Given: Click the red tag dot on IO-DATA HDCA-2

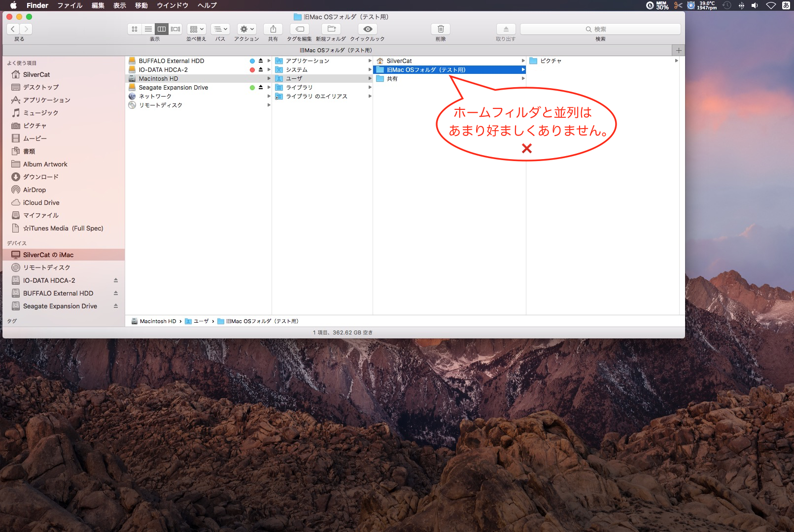Looking at the screenshot, I should point(252,70).
